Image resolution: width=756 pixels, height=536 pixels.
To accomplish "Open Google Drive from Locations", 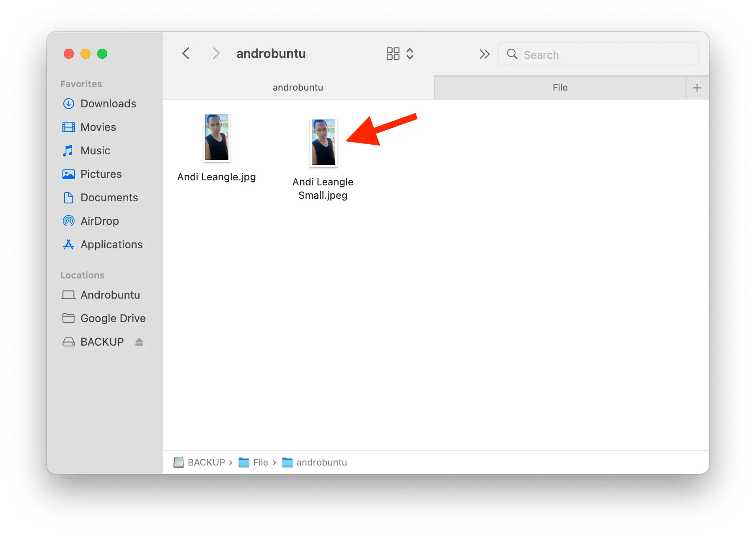I will (x=113, y=318).
